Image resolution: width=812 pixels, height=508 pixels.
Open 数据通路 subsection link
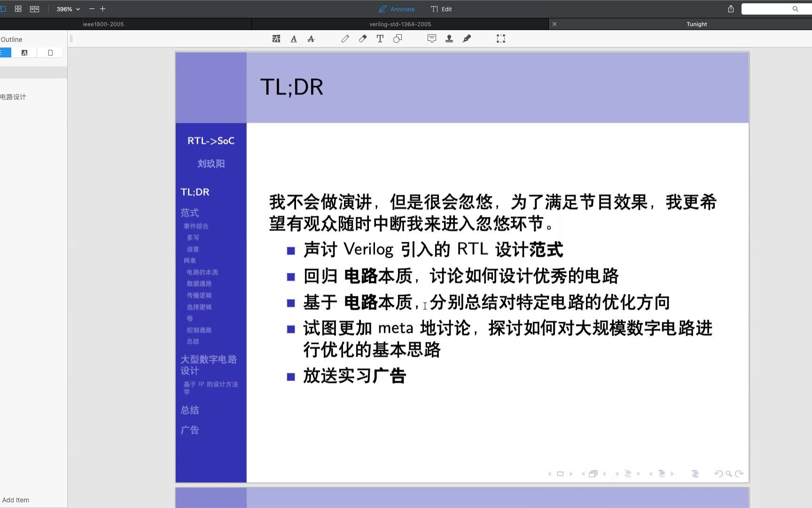click(199, 284)
